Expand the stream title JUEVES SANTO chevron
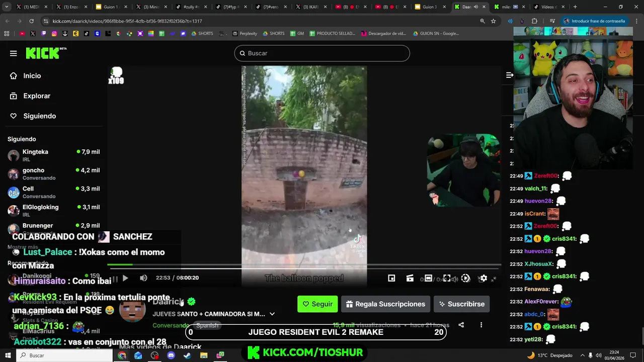Screen dimensions: 644x362 coord(272,314)
